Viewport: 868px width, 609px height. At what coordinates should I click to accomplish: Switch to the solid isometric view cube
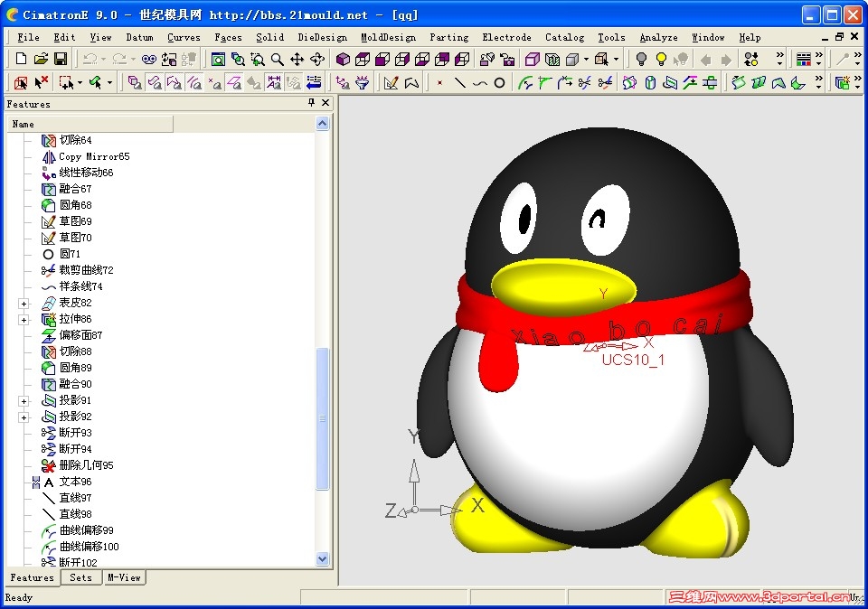click(344, 60)
